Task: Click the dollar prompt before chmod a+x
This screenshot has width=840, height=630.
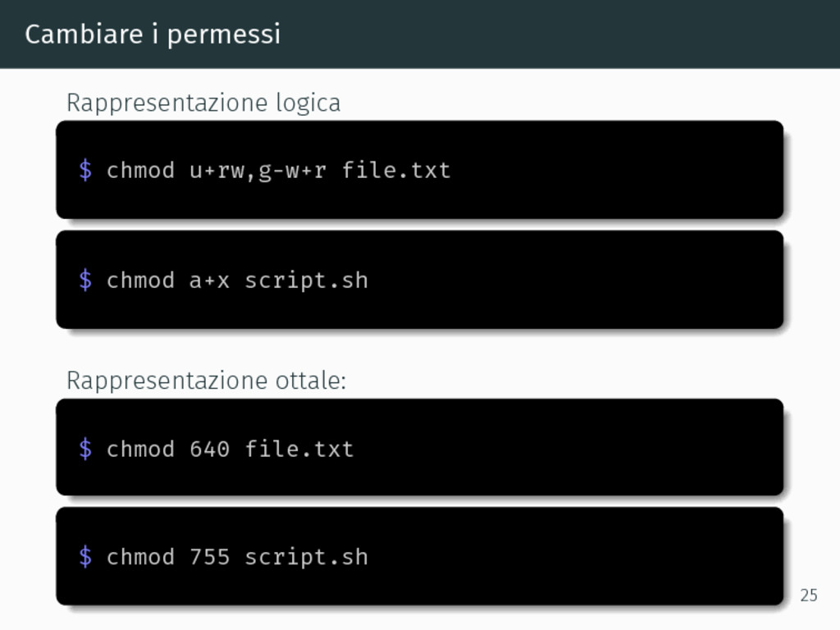Action: coord(85,281)
